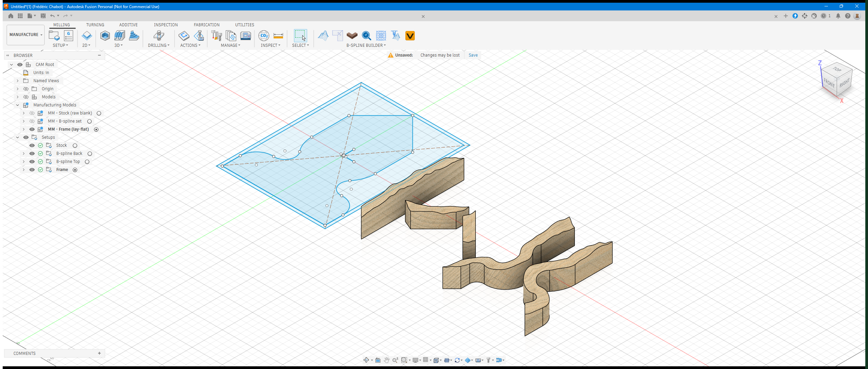This screenshot has height=369, width=868.
Task: Collapse the Manufacturing Models node
Action: (x=18, y=105)
